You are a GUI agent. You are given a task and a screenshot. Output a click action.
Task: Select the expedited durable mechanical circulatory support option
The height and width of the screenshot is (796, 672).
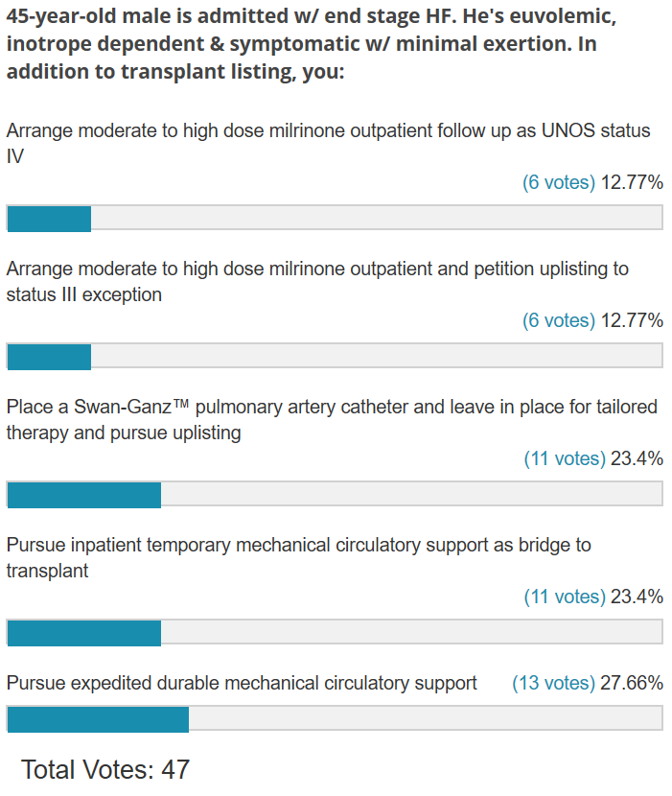242,683
